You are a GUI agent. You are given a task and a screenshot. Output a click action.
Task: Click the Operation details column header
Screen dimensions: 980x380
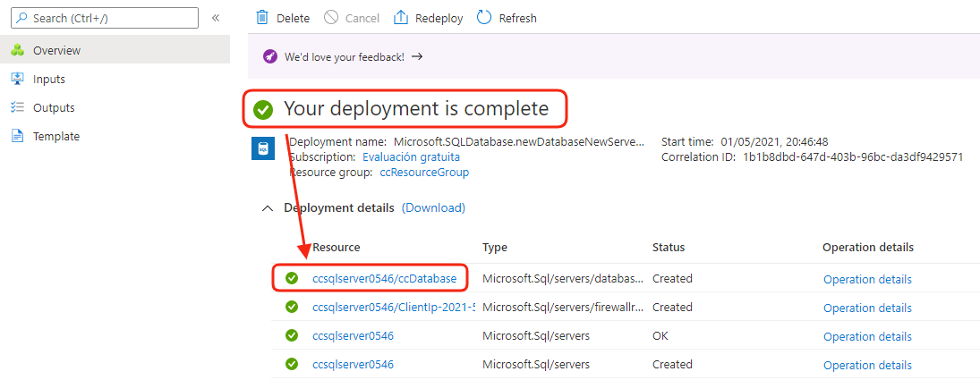click(868, 248)
